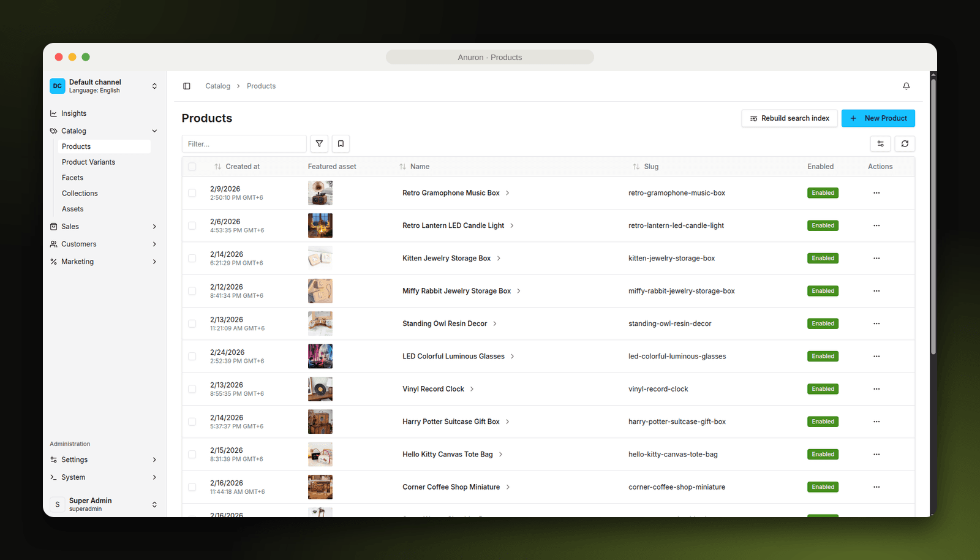
Task: Open the filter funnel options
Action: (x=319, y=144)
